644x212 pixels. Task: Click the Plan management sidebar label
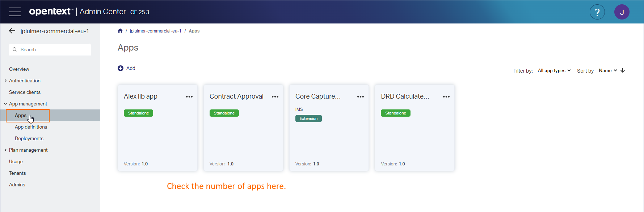tap(28, 150)
